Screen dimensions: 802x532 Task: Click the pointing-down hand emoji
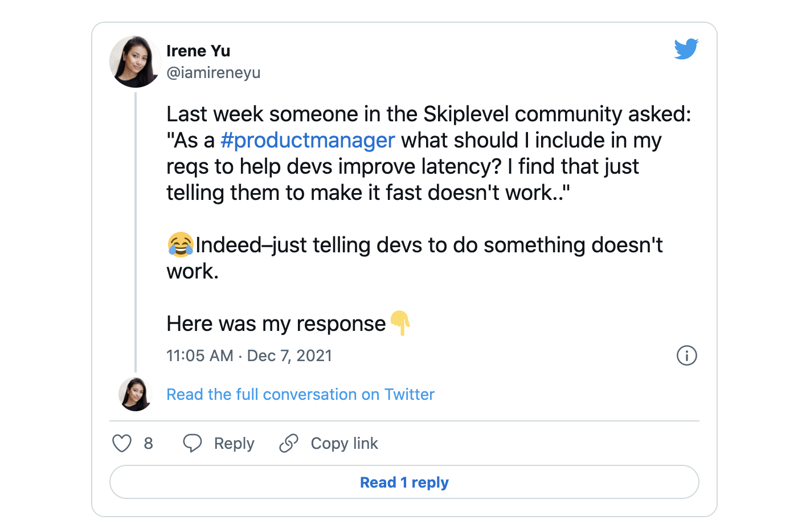(400, 323)
